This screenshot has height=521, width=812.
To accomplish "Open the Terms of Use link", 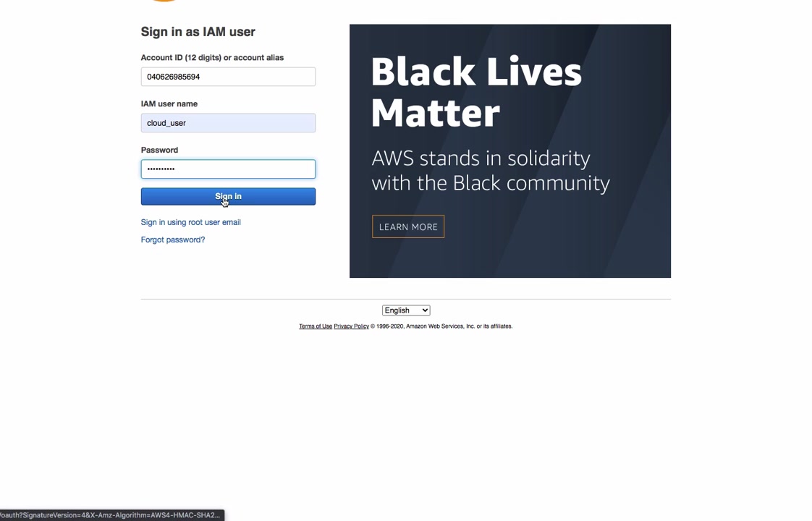I will pyautogui.click(x=316, y=326).
